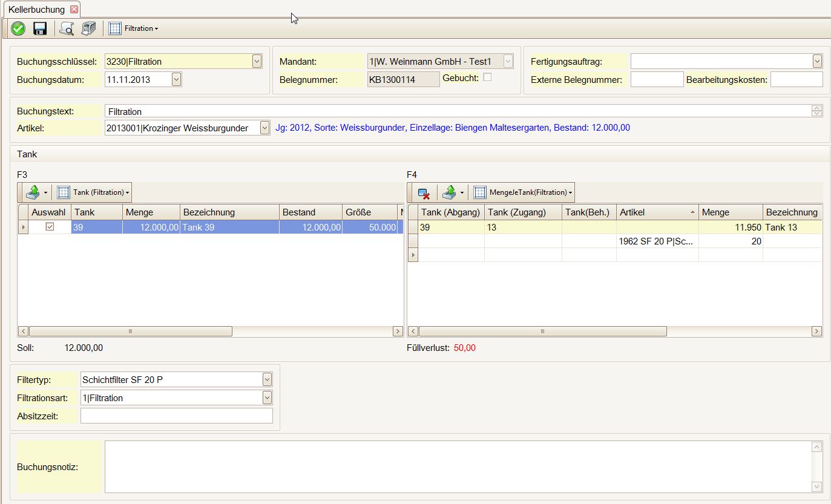Open the Tank (Filtration) layout dropdown

coord(101,192)
